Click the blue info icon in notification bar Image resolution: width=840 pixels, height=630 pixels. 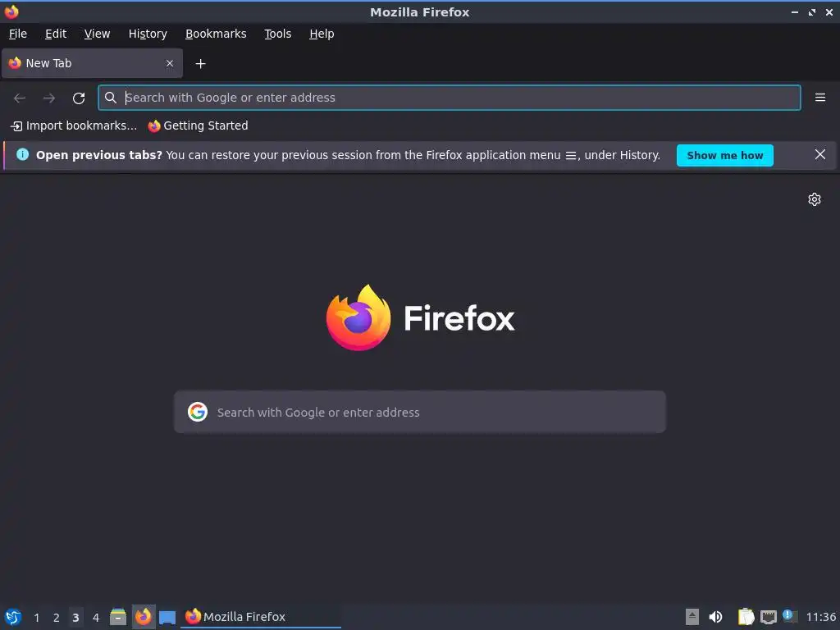coord(22,155)
